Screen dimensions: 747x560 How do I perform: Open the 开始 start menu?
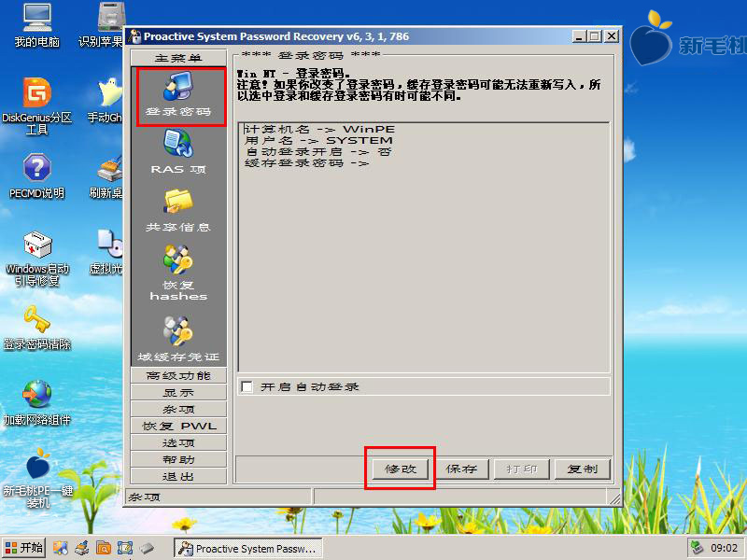tap(24, 548)
